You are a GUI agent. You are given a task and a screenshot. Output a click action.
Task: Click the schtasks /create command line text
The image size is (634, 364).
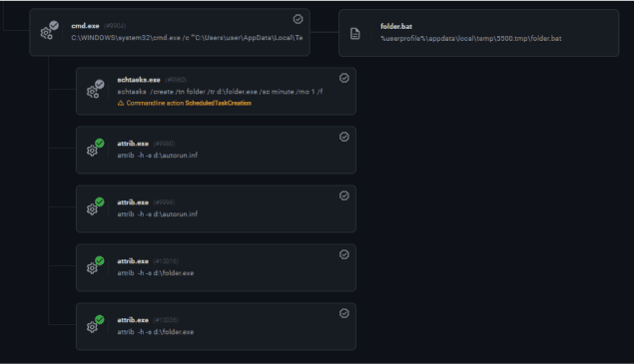(220, 92)
